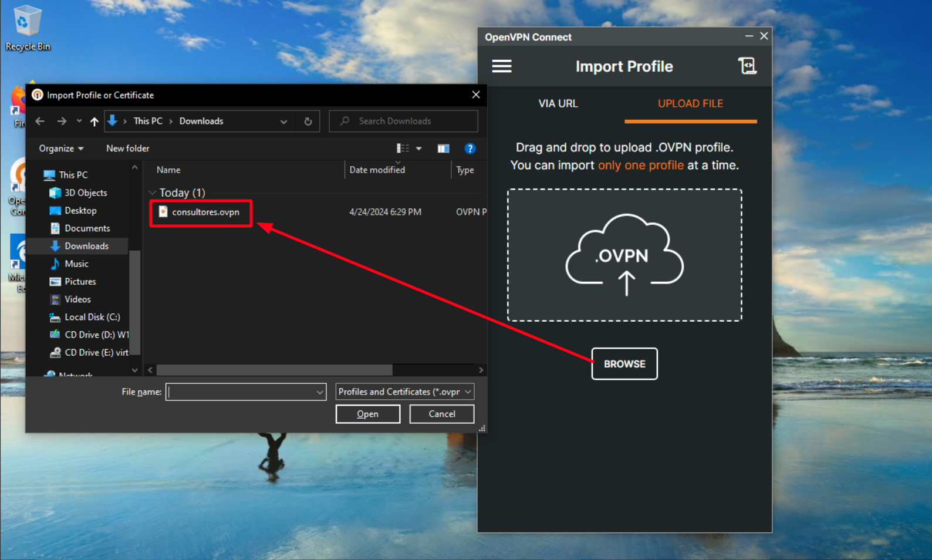932x560 pixels.
Task: Click the BROWSE button
Action: (x=624, y=364)
